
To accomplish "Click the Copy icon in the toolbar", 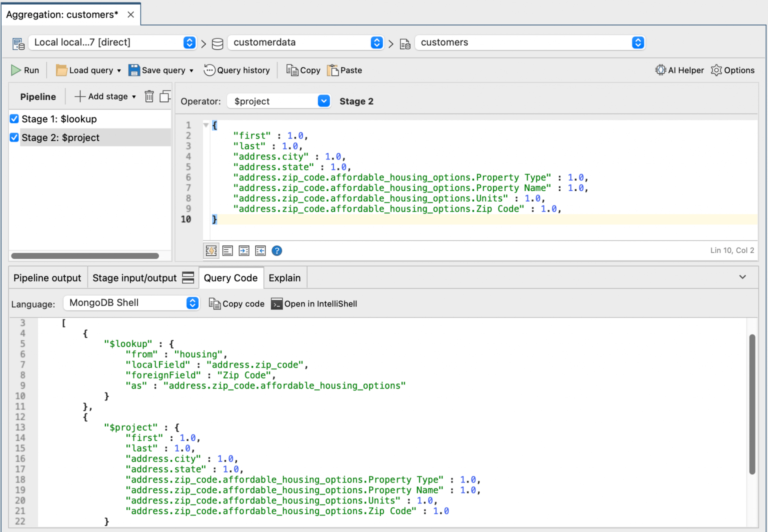I will [x=302, y=70].
